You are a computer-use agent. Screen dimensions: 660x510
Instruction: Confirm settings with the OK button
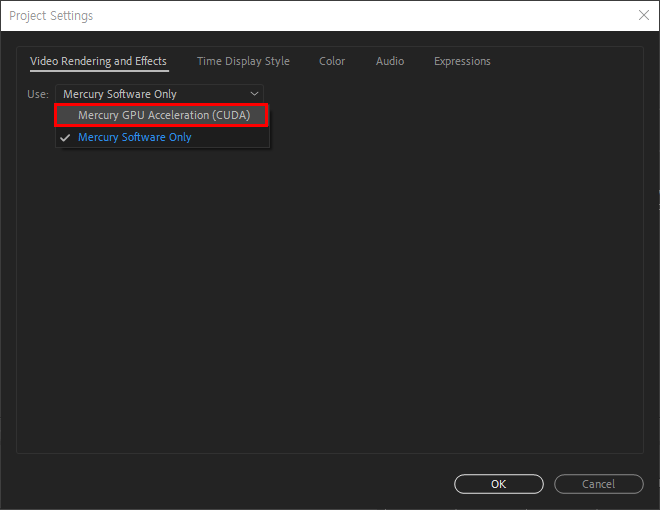(499, 484)
